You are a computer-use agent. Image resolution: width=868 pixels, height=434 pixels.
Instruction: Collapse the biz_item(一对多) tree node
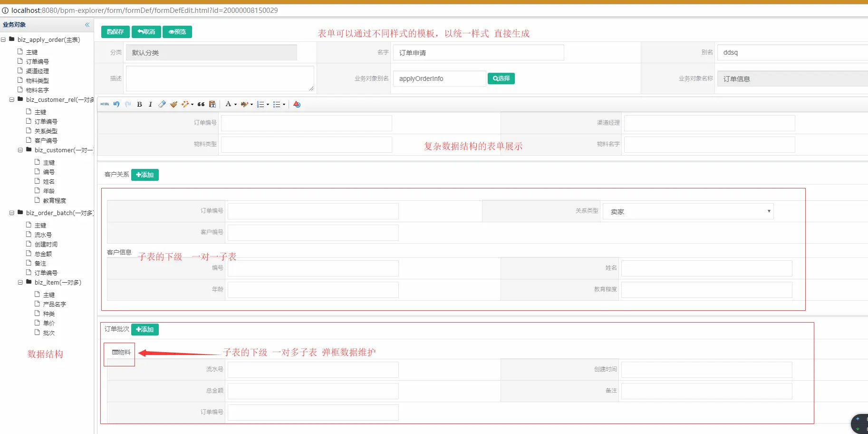pyautogui.click(x=20, y=282)
